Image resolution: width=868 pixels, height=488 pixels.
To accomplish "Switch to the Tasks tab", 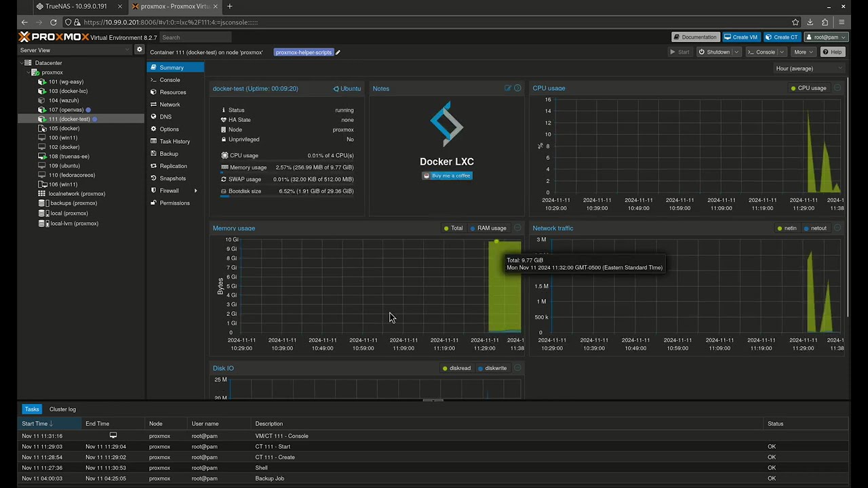I will coord(32,409).
